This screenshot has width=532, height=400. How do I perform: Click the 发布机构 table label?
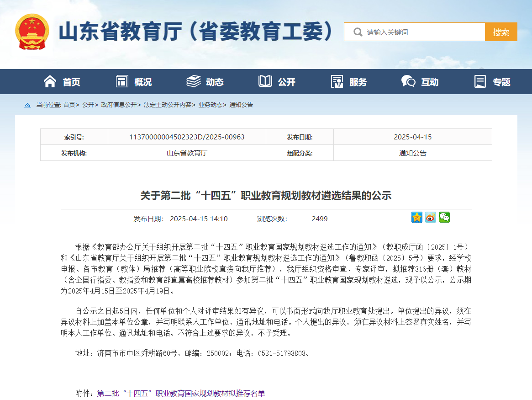[x=74, y=153]
